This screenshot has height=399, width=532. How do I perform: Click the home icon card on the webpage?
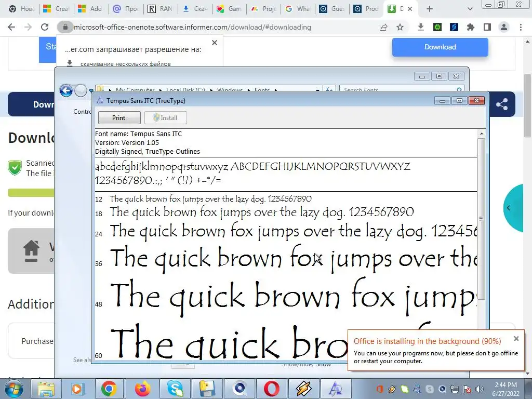pos(31,251)
